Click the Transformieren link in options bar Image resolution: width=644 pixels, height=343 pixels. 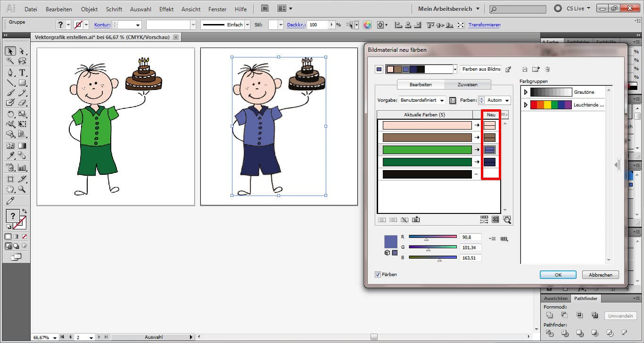[485, 25]
